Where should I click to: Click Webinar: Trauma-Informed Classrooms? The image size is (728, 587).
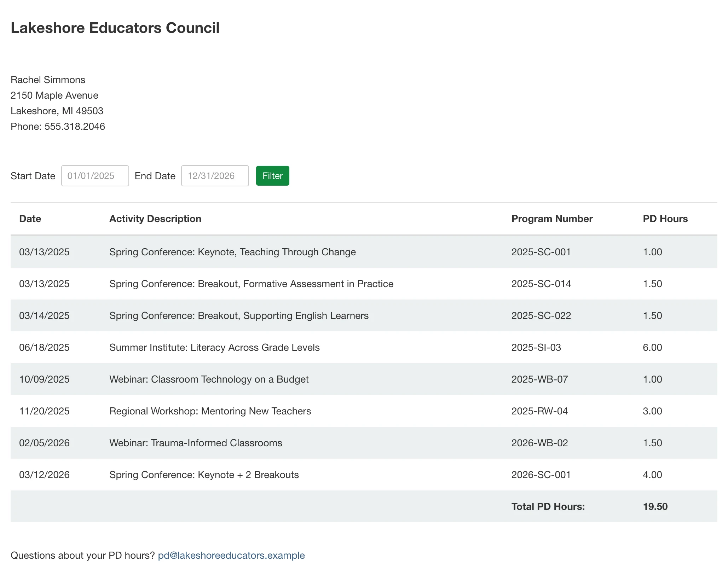pyautogui.click(x=196, y=443)
